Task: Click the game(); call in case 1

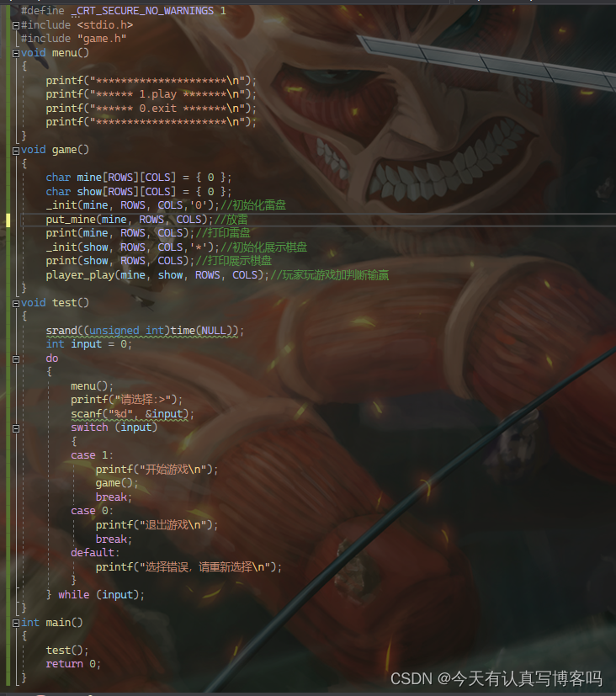Action: tap(117, 483)
